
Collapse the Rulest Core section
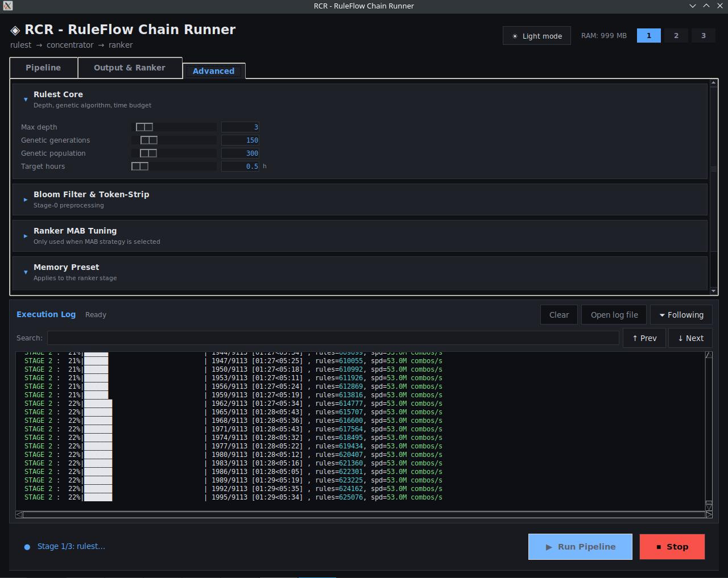(x=26, y=99)
